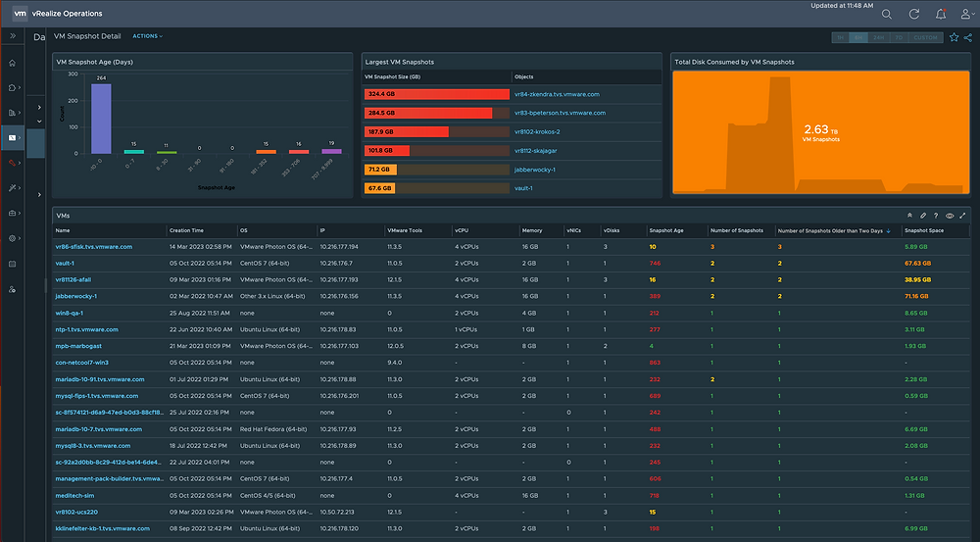Click the vm logo in header
The image size is (980, 542).
click(x=20, y=13)
